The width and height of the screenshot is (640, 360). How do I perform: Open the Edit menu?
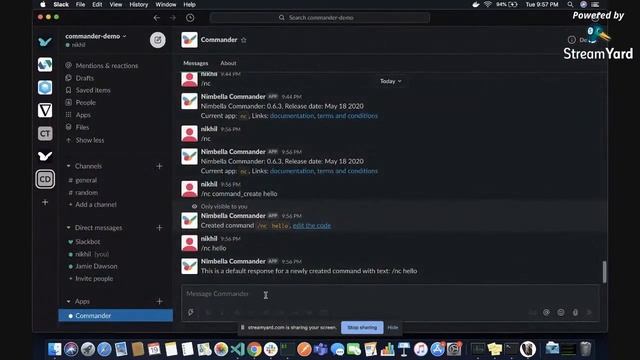[97, 4]
